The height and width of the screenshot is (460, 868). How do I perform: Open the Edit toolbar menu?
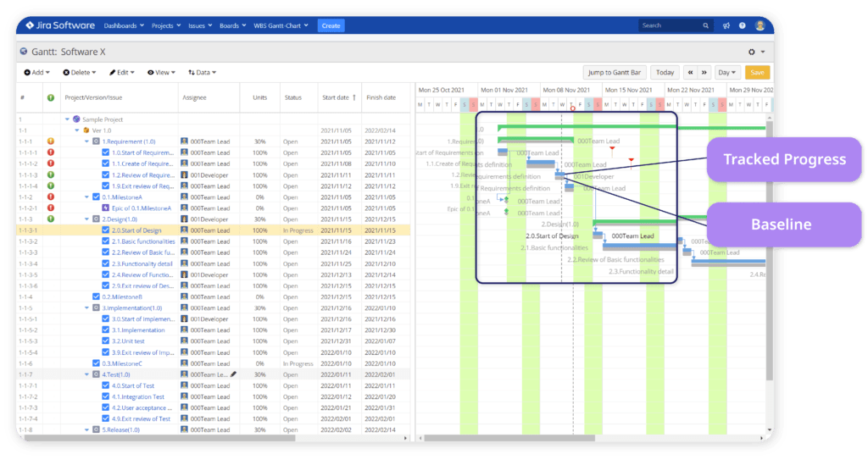[122, 73]
